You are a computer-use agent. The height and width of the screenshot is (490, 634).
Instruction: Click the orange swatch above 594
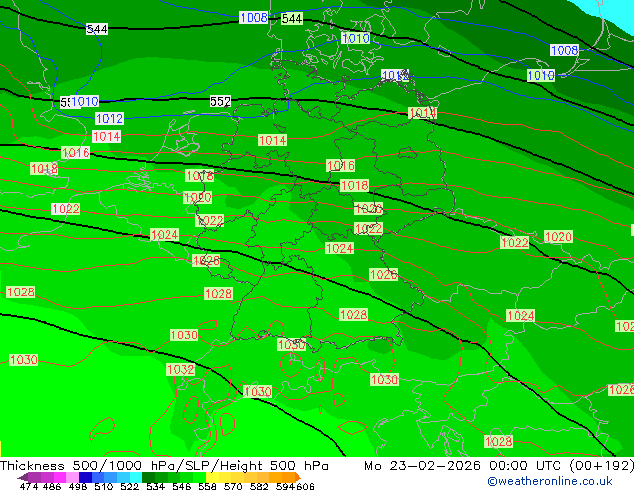click(x=288, y=477)
